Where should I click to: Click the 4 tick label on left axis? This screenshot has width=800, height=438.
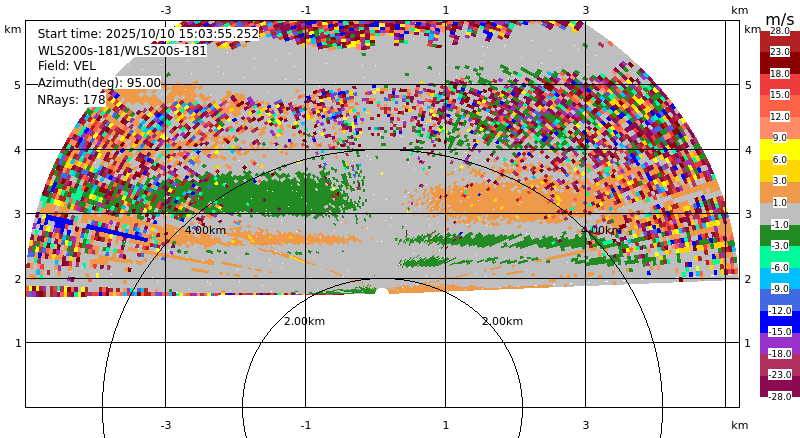click(x=18, y=150)
